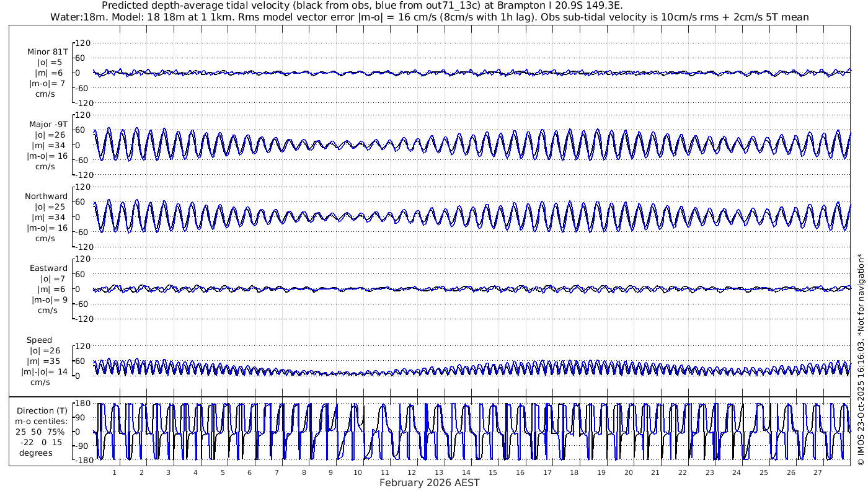Click the day '9' date tick label
Image resolution: width=868 pixels, height=496 pixels.
point(330,472)
